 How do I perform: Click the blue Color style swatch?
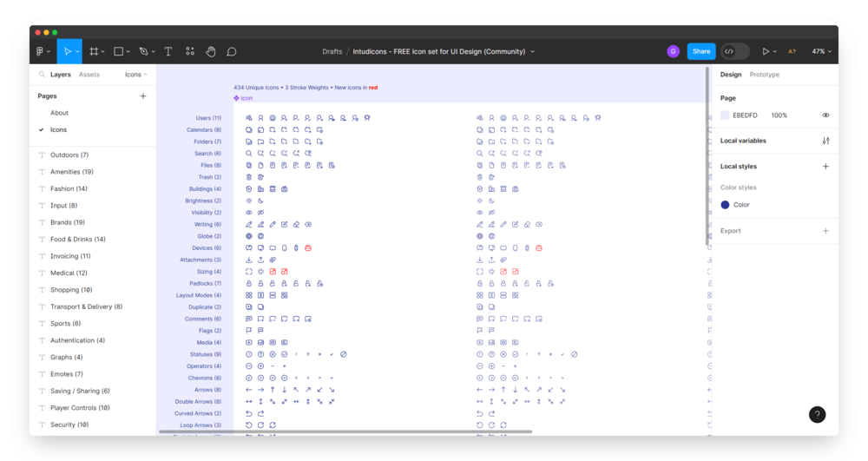[725, 205]
